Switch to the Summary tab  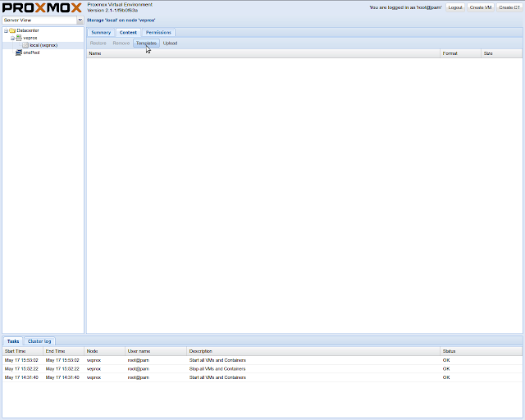101,33
